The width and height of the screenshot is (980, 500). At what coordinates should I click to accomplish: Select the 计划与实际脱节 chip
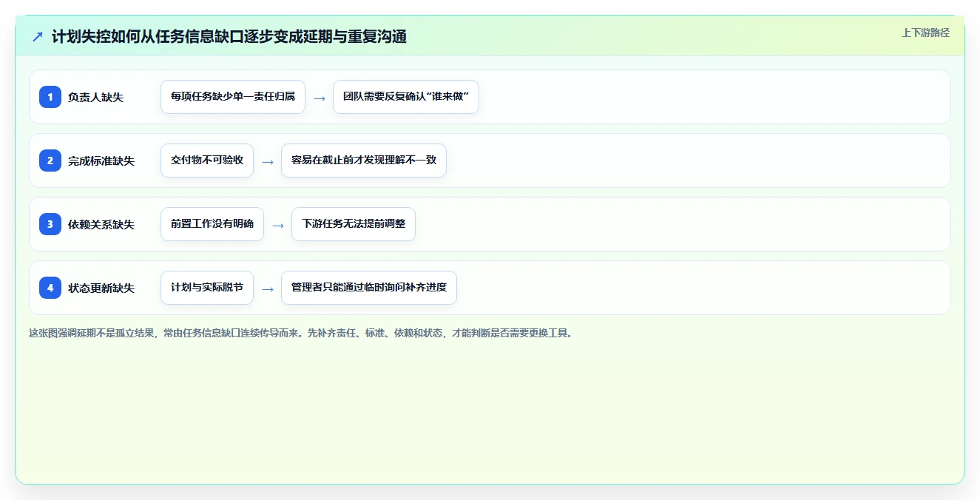coord(207,288)
